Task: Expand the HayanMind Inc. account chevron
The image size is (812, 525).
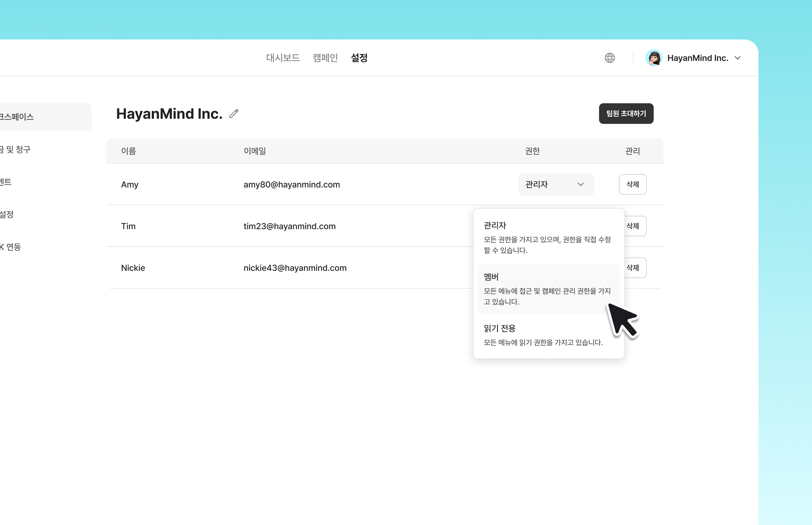Action: 738,58
